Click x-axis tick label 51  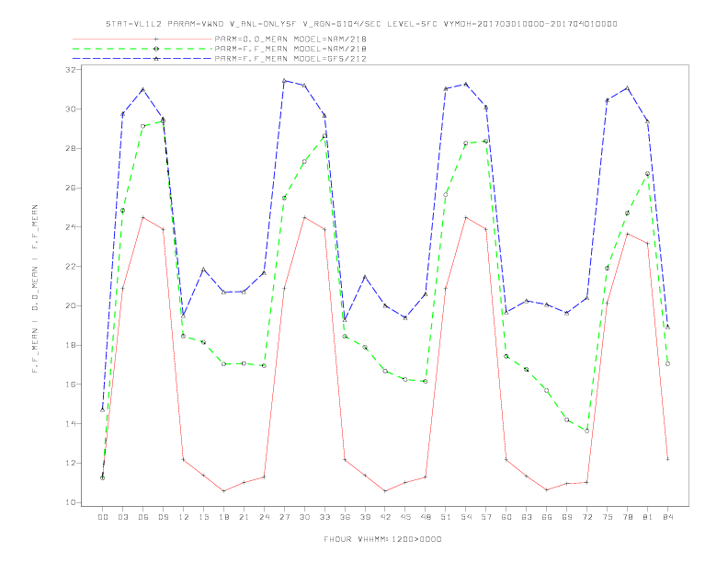tap(446, 517)
